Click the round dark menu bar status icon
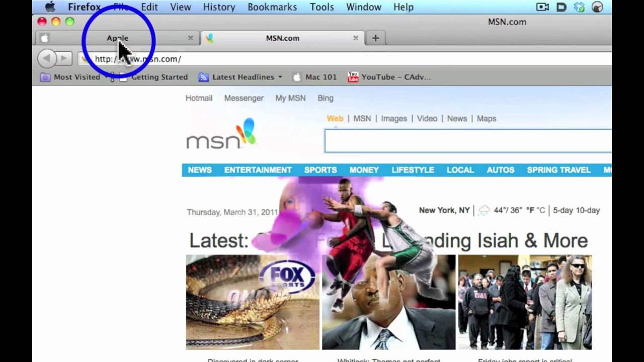The width and height of the screenshot is (644, 362). click(597, 7)
